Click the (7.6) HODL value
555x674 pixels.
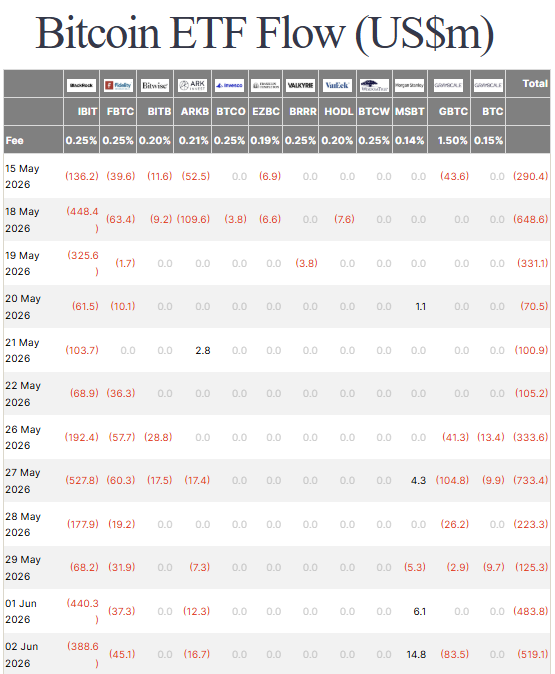(344, 219)
